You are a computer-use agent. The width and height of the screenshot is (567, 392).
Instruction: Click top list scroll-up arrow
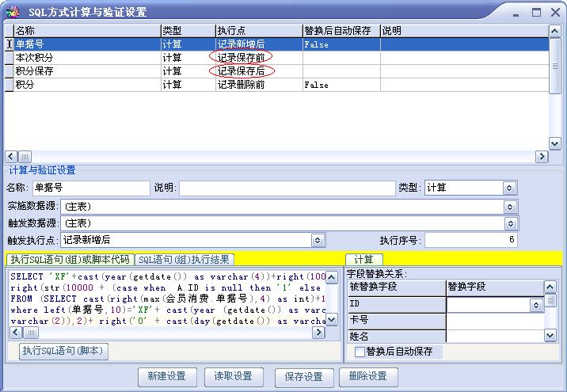point(554,31)
